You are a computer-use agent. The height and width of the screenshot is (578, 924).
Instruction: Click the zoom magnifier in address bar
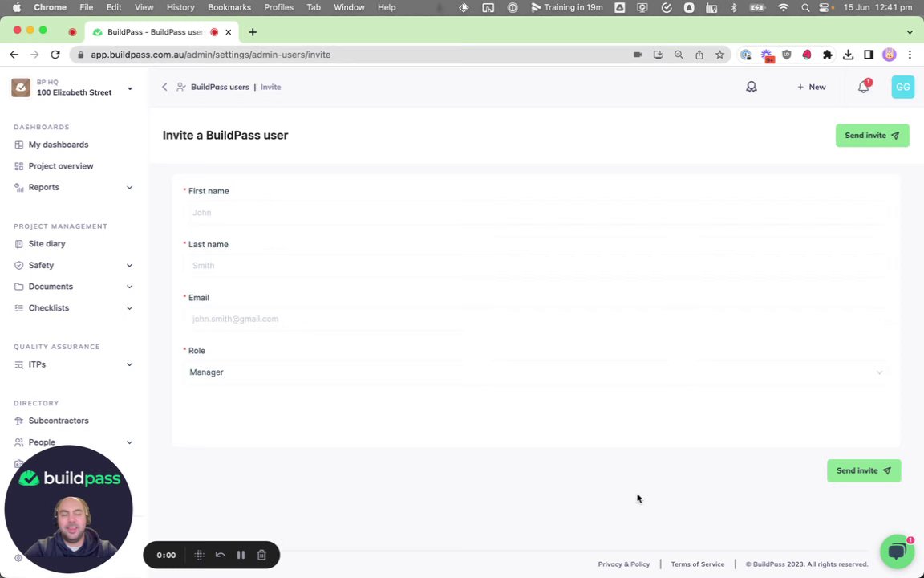679,55
